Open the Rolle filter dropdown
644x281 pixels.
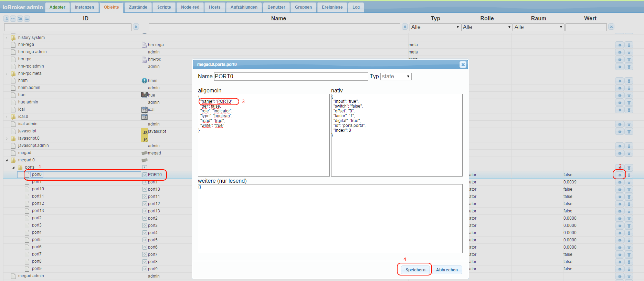(487, 27)
